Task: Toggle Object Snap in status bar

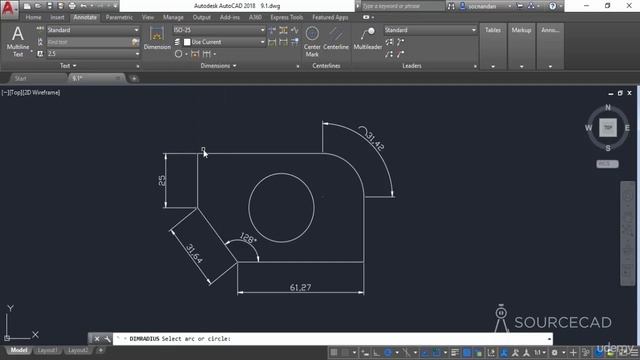Action: point(436,353)
